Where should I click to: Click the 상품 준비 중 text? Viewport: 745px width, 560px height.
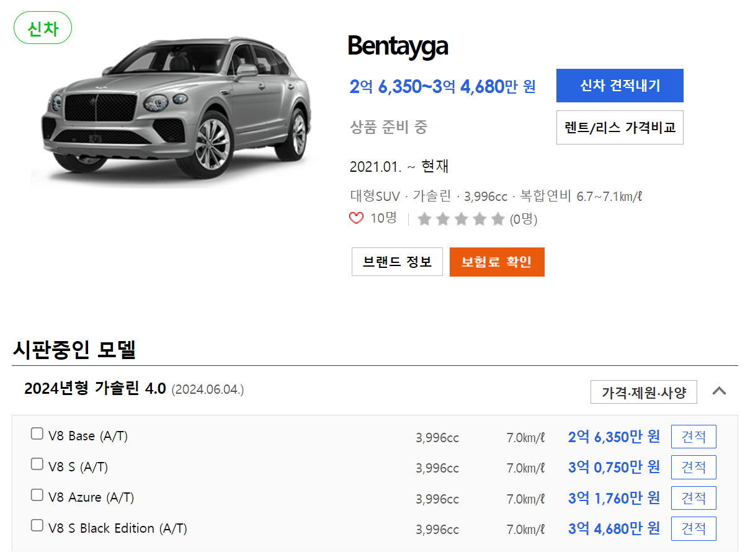tap(389, 127)
